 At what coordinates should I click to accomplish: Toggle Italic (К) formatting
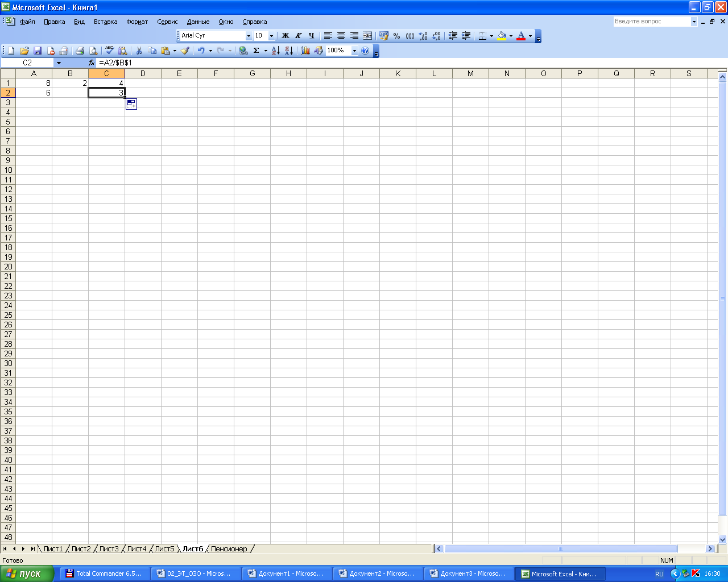tap(298, 36)
